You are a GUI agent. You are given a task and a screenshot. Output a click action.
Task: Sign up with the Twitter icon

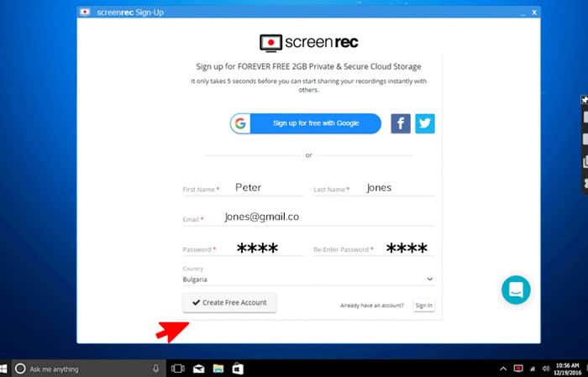point(425,123)
